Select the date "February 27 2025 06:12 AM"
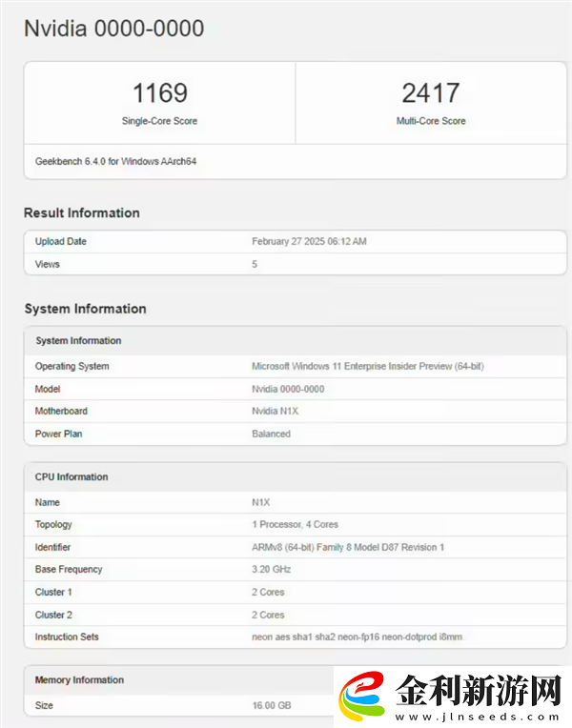572x728 pixels. pyautogui.click(x=309, y=241)
